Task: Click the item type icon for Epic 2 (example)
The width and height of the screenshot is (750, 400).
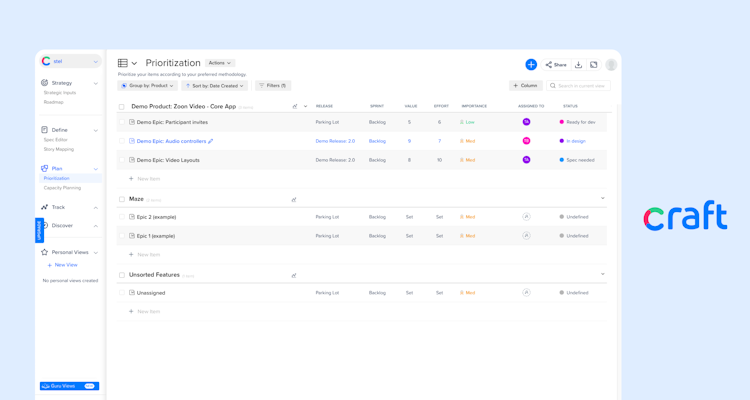Action: click(132, 217)
